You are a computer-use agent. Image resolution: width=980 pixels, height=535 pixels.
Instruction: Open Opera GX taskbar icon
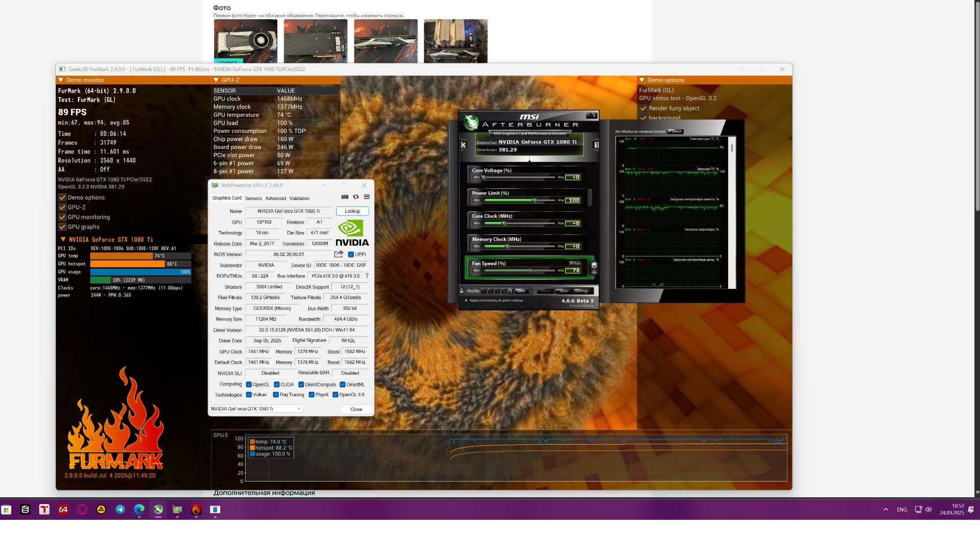coord(82,510)
